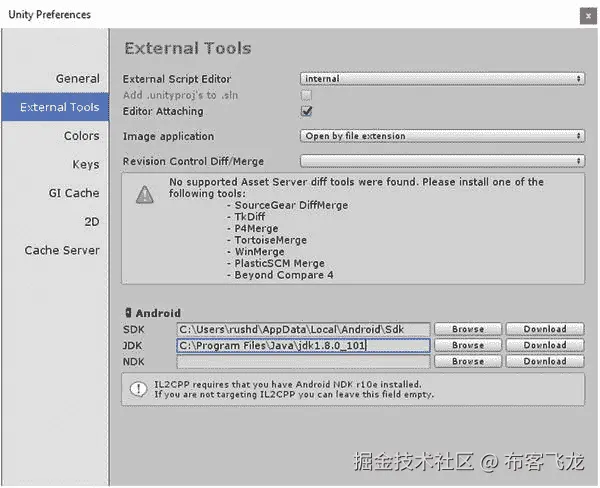Download the JDK
This screenshot has height=488, width=600.
pyautogui.click(x=545, y=345)
